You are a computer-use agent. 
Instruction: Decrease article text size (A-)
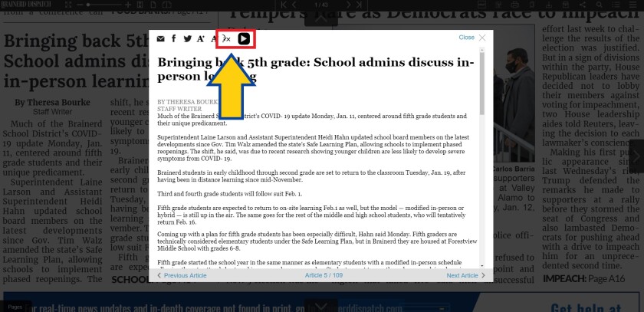[x=213, y=38]
